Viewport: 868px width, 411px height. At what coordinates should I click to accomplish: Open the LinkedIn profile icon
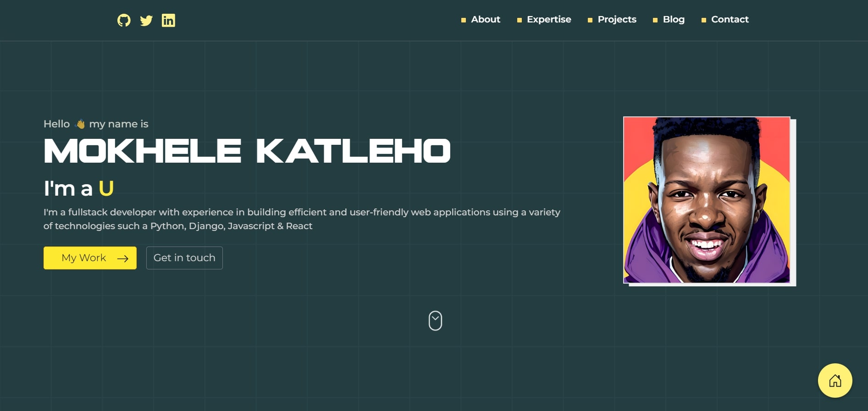pos(168,20)
